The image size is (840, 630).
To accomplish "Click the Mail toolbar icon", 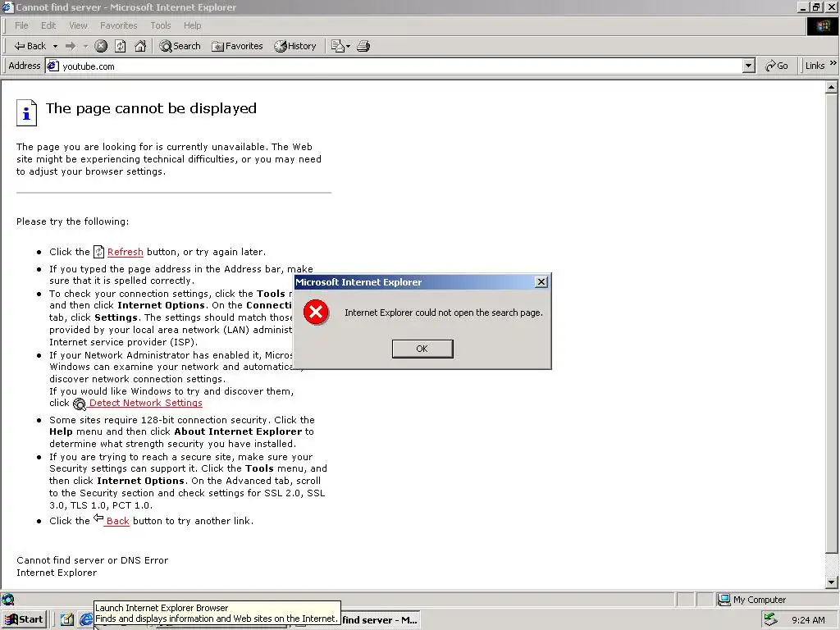I will click(337, 46).
